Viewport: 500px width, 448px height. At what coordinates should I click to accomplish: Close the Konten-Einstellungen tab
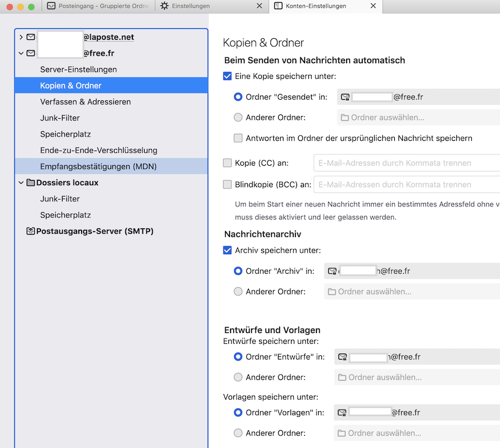[x=373, y=6]
